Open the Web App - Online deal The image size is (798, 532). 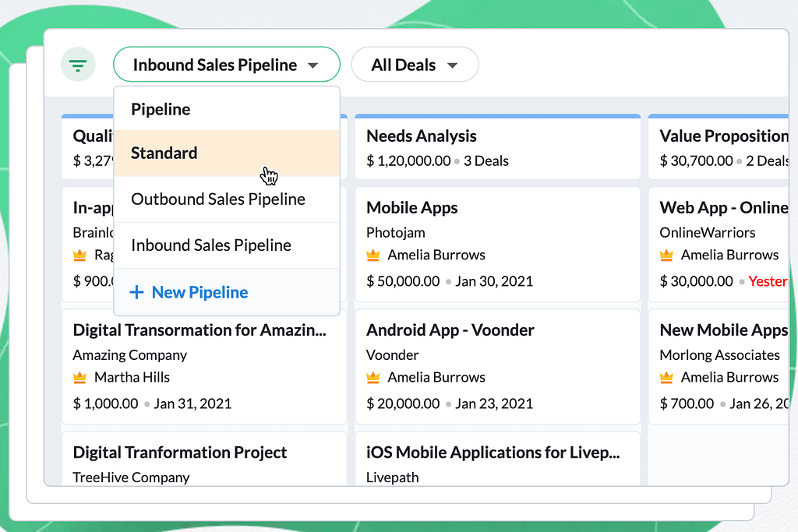tap(719, 244)
